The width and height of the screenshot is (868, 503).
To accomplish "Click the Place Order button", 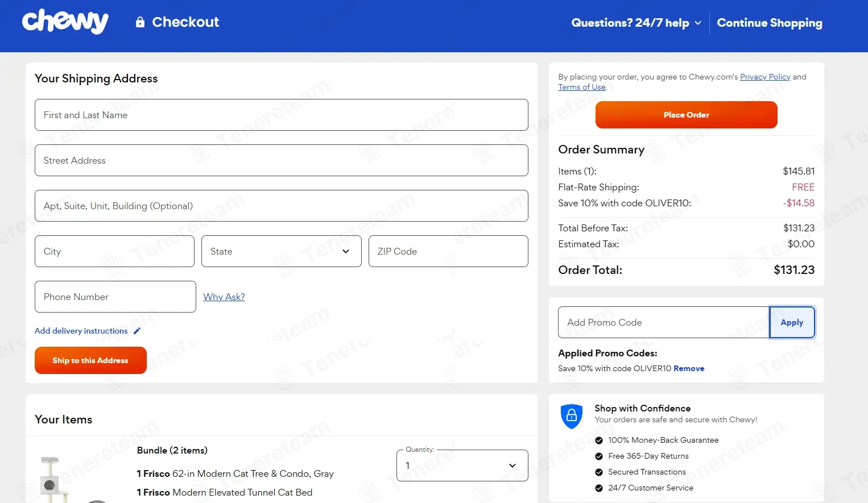I will (687, 115).
